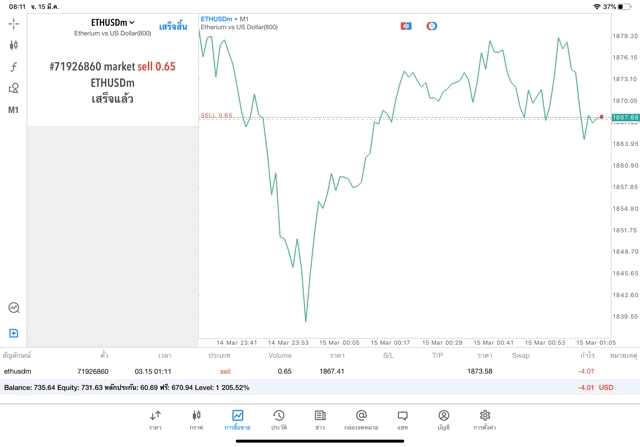This screenshot has width=640, height=447.
Task: Select the SELL 0.65 order line
Action: [216, 116]
